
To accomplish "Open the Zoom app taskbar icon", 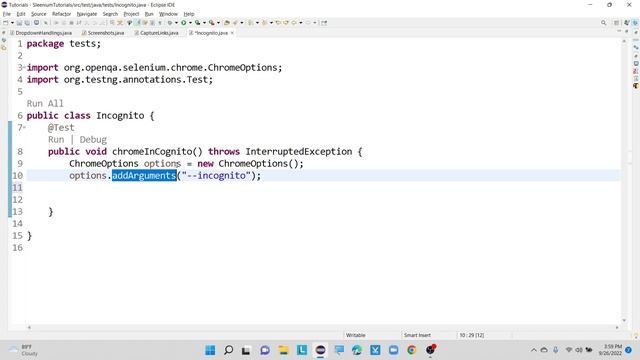I will [393, 350].
